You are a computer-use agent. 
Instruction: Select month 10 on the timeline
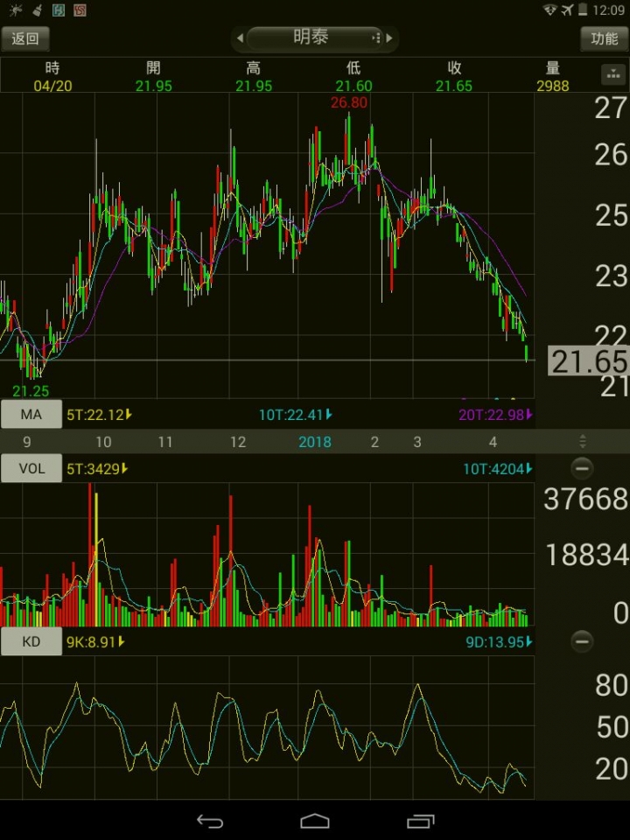pos(103,442)
